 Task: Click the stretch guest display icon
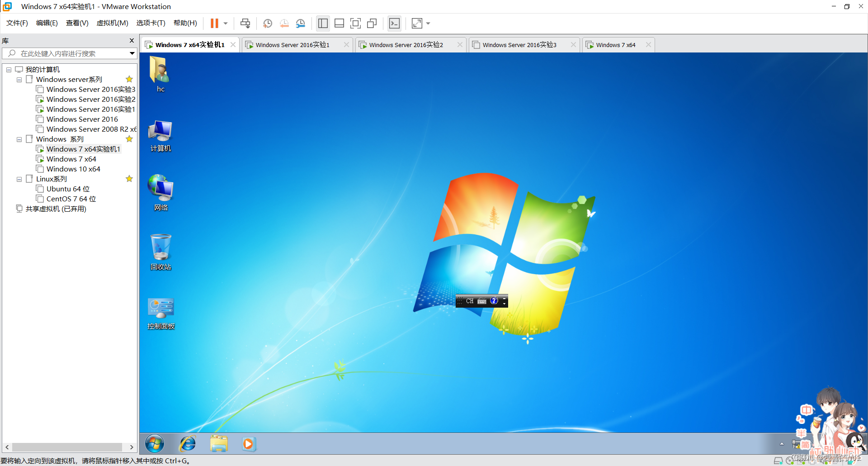(417, 23)
